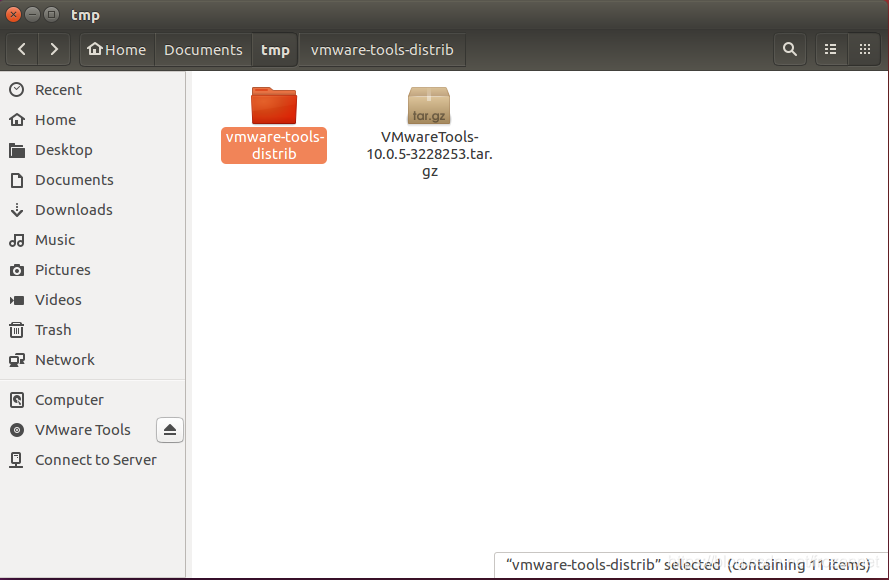This screenshot has height=580, width=889.
Task: Click the Documents page icon in sidebar
Action: (x=17, y=180)
